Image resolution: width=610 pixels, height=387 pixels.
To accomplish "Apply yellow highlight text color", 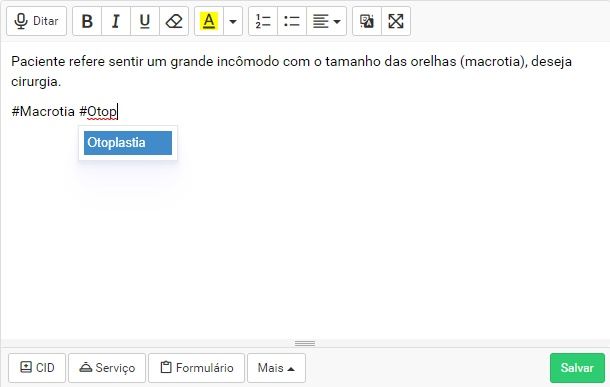I will (x=209, y=21).
